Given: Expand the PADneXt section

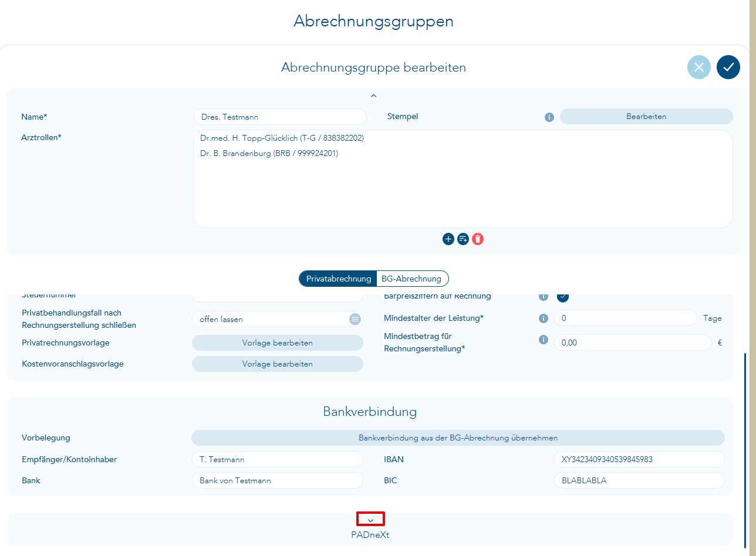Looking at the screenshot, I should coord(370,520).
